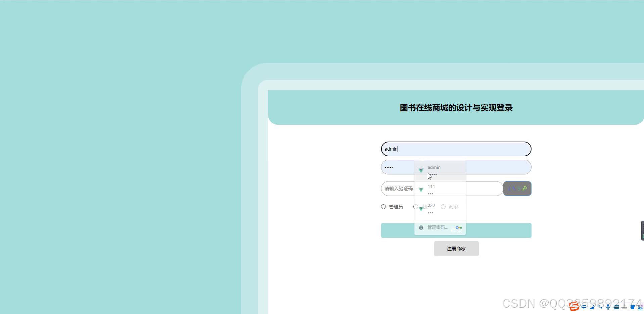The height and width of the screenshot is (314, 644).
Task: Open the Sogou toolbox grid icon
Action: tap(640, 307)
